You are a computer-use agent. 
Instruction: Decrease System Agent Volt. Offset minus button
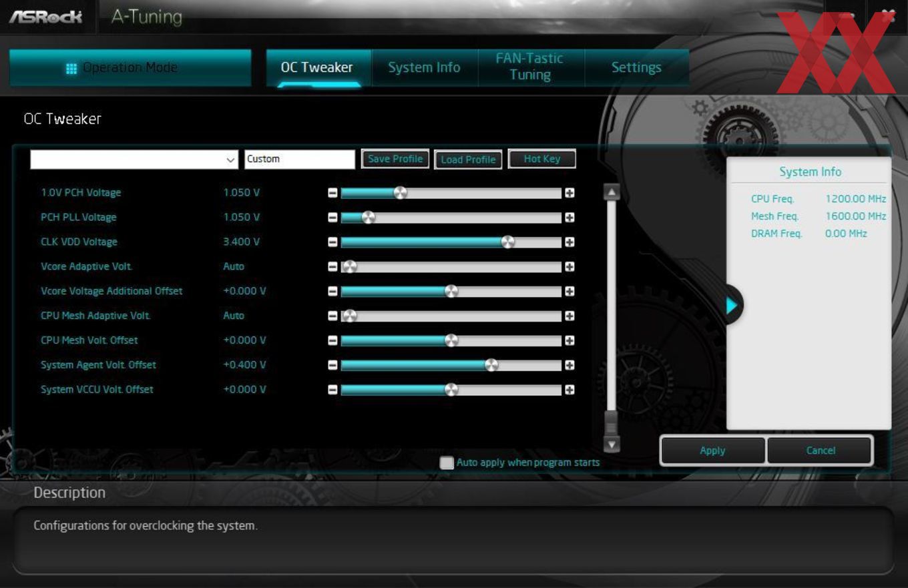(x=332, y=366)
